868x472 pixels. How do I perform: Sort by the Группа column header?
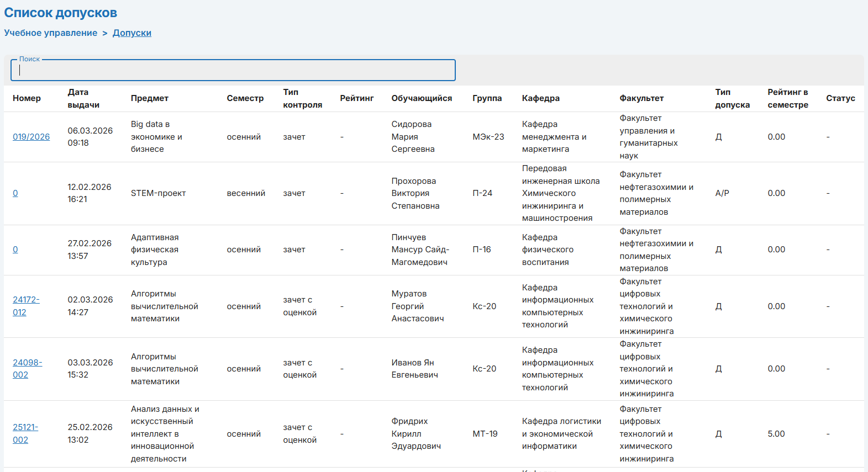[487, 98]
